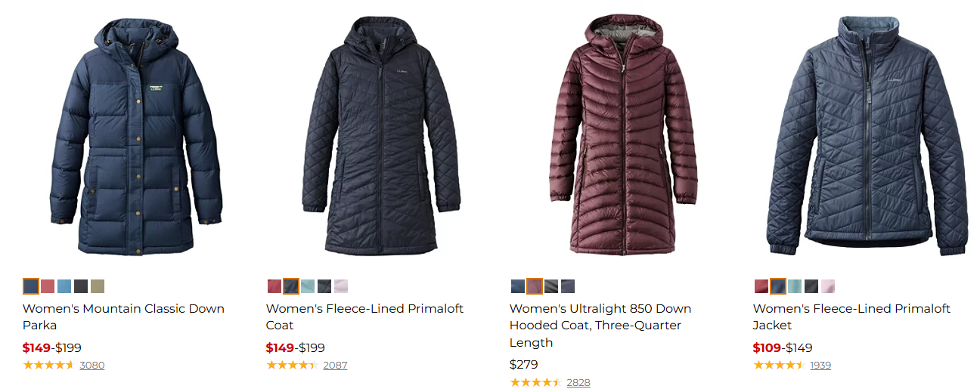Open the Women's Fleece-Lined Primaloft Coat title
Screen dimensions: 980x389
[x=364, y=316]
